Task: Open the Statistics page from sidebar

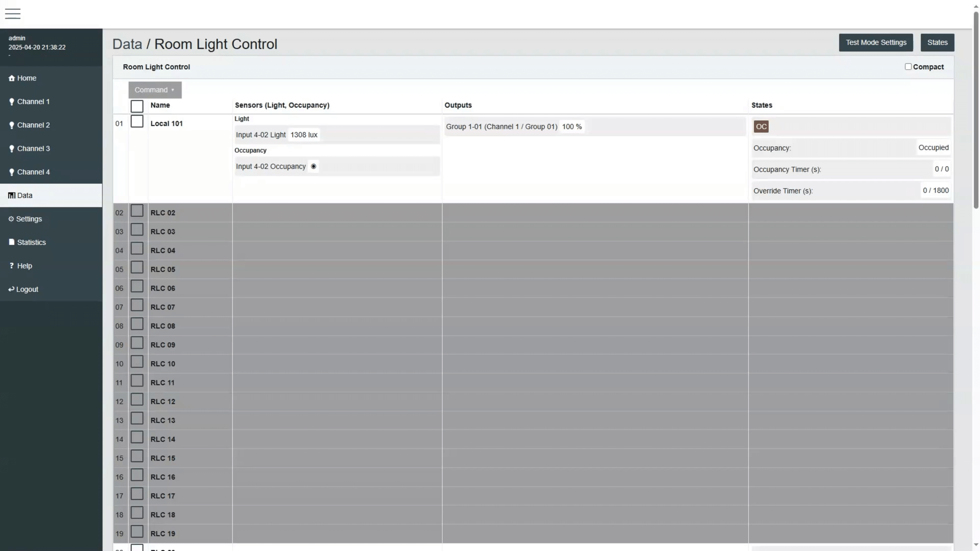Action: 31,242
